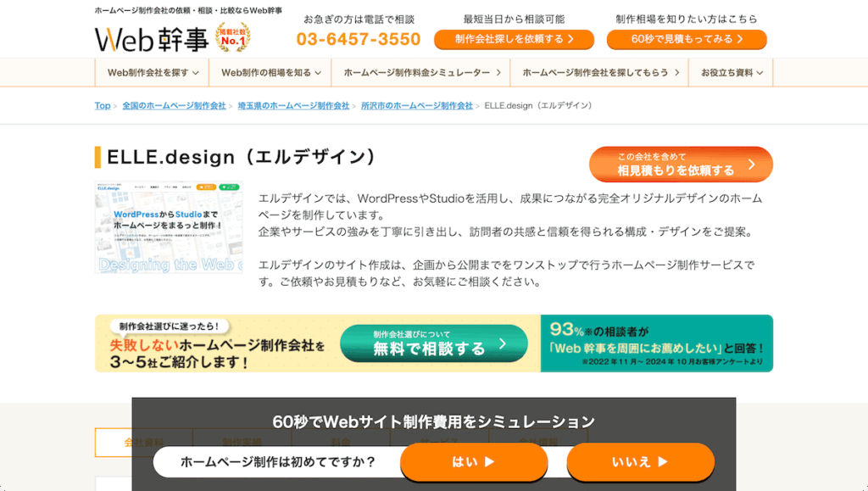Click 制作会社探しを依頼する button
Image resolution: width=868 pixels, height=491 pixels.
(x=514, y=39)
